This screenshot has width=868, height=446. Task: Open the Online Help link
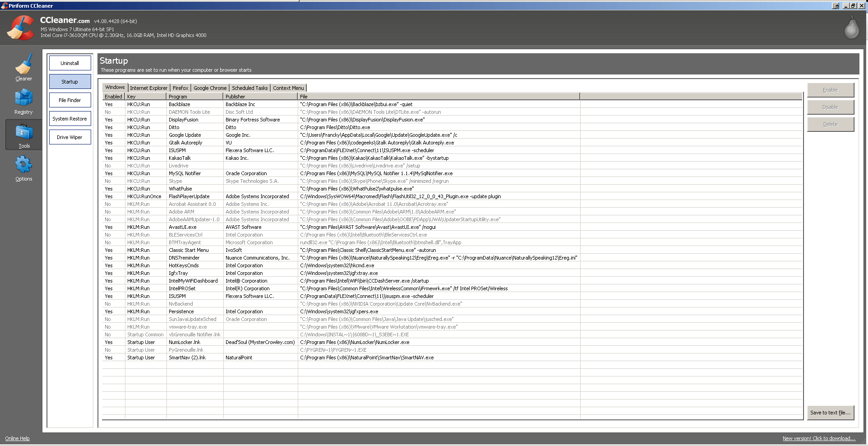(x=17, y=438)
